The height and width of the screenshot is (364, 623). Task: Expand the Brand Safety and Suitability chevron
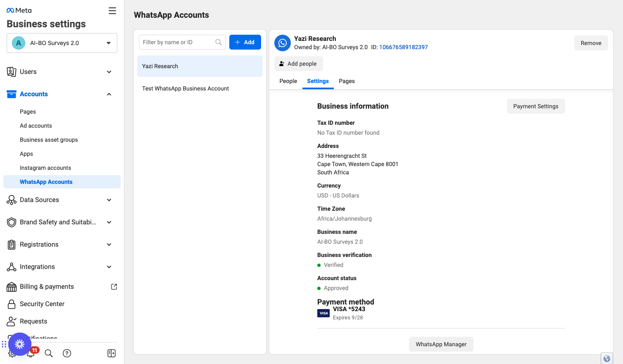pyautogui.click(x=109, y=222)
